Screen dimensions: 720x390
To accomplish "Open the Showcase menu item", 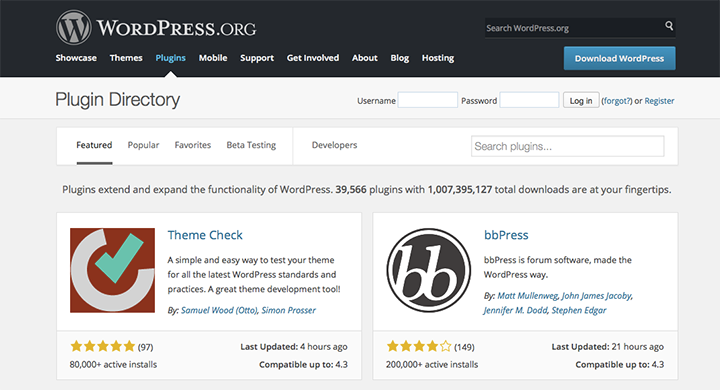I will coord(76,58).
